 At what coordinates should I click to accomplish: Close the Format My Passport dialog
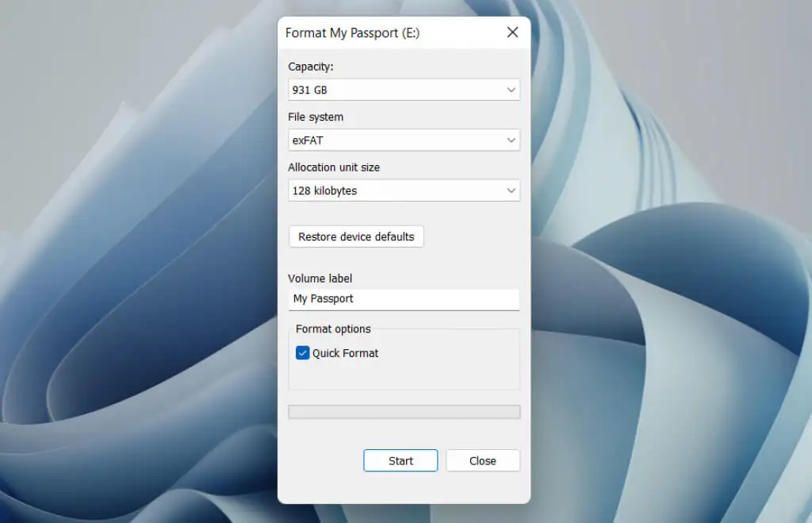[x=512, y=33]
